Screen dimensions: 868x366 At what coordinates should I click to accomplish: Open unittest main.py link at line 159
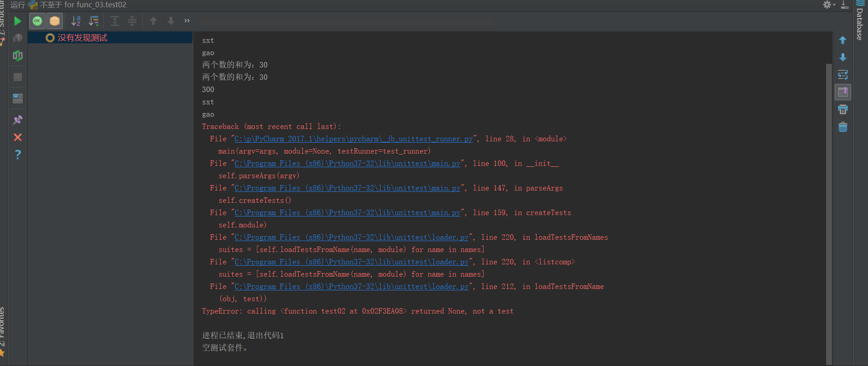[x=347, y=213]
